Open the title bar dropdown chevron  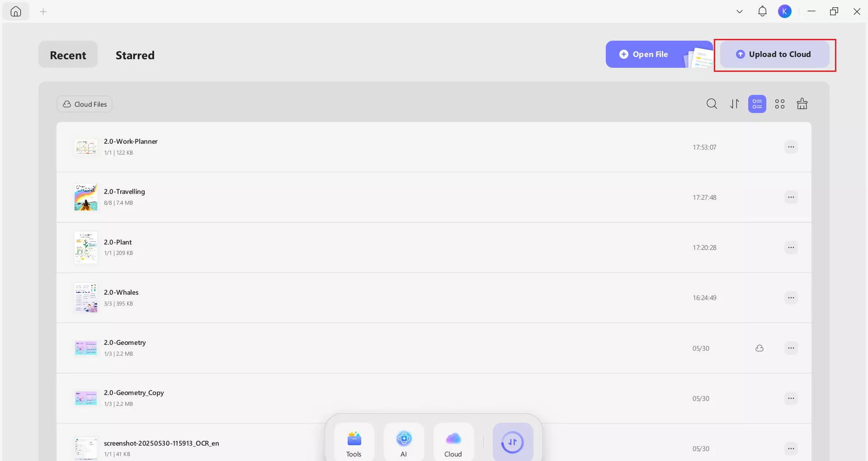740,11
